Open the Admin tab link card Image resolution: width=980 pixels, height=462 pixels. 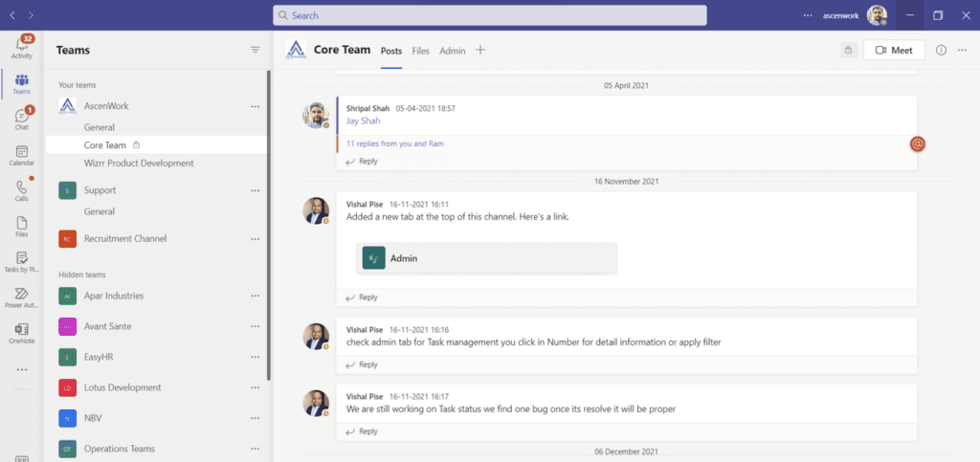coord(487,258)
